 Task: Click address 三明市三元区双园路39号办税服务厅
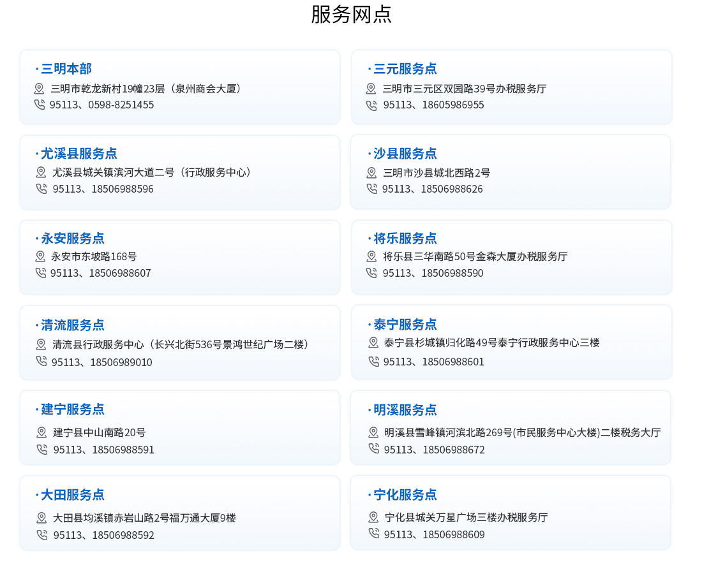pyautogui.click(x=464, y=89)
